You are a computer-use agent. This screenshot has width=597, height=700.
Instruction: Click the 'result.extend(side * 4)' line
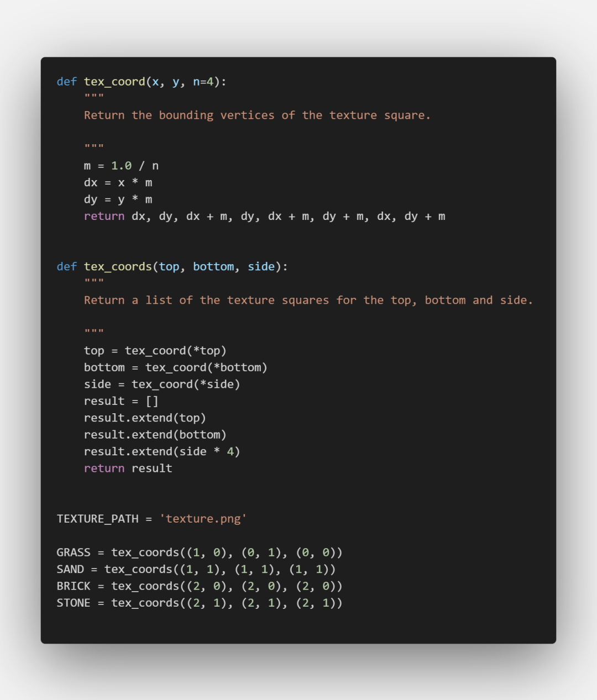pyautogui.click(x=161, y=452)
